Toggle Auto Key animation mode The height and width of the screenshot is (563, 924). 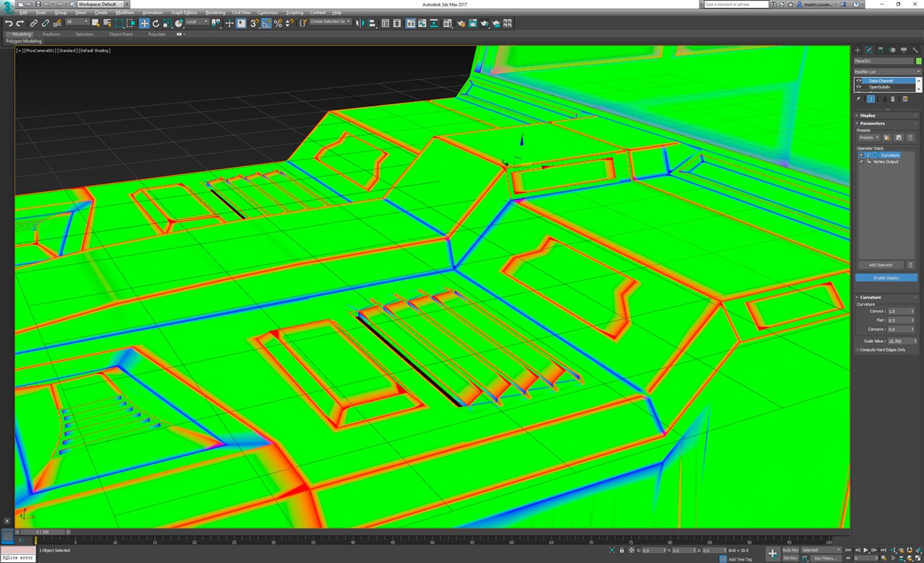click(x=790, y=549)
